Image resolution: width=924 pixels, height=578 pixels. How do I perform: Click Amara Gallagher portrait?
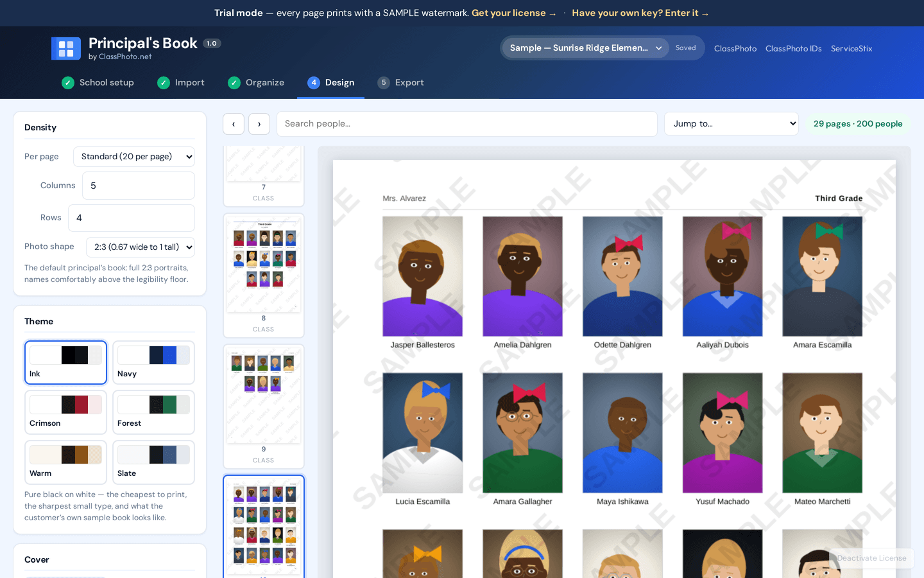pyautogui.click(x=523, y=433)
